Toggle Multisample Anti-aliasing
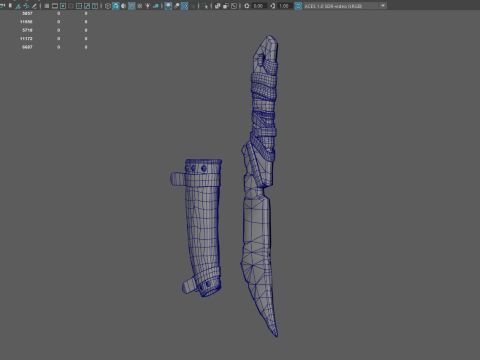Image resolution: width=480 pixels, height=360 pixels. tap(184, 6)
